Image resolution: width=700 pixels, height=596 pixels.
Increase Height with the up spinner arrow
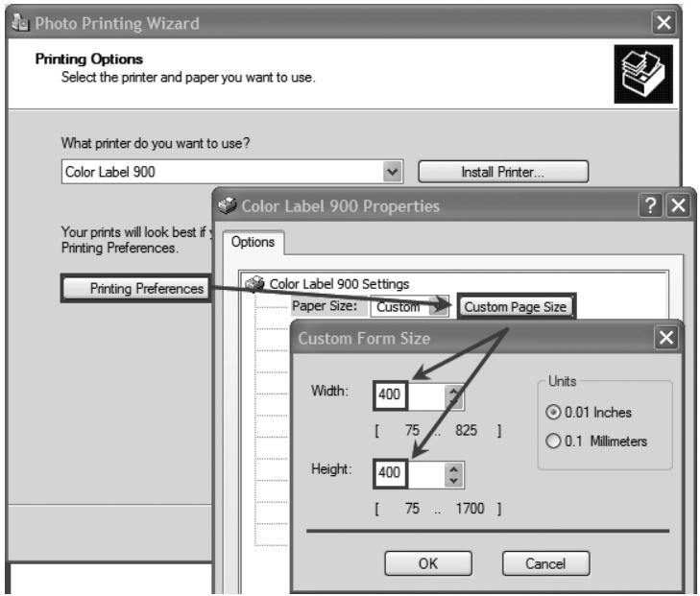(454, 469)
